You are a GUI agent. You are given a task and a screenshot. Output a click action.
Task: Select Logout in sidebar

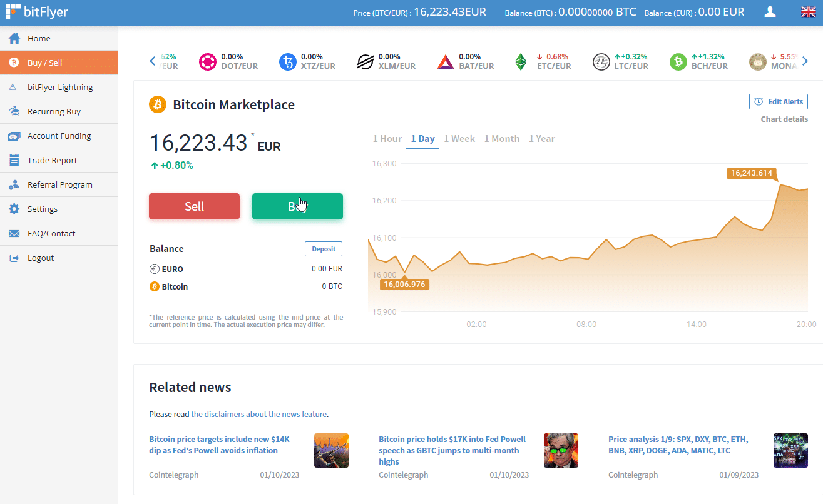coord(59,258)
